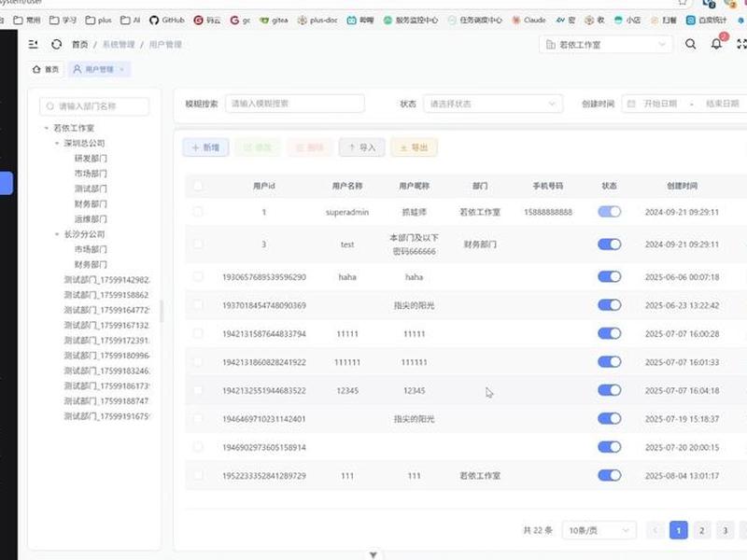747x560 pixels.
Task: Open the 白鹿统计 bookmark
Action: click(707, 20)
